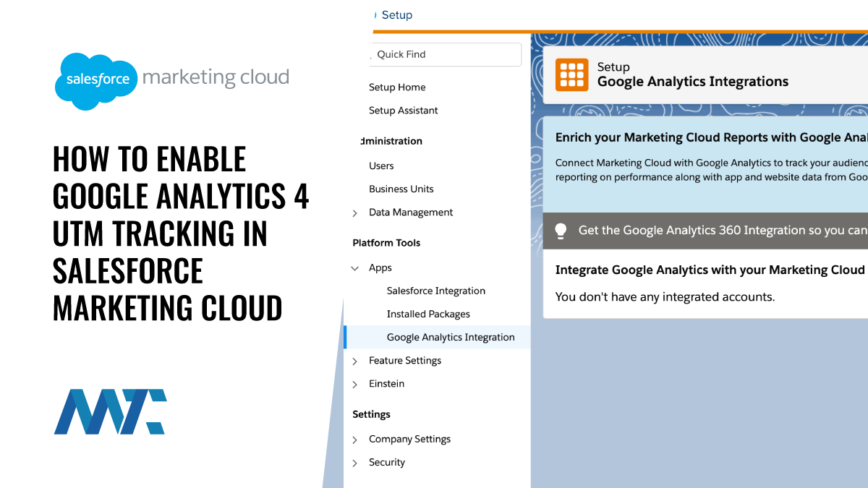Collapse the Apps section chevron
Image resolution: width=868 pixels, height=488 pixels.
point(354,268)
